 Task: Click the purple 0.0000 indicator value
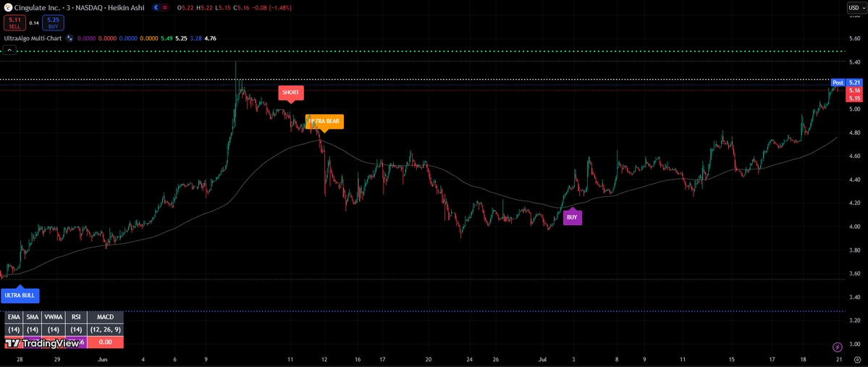(87, 38)
